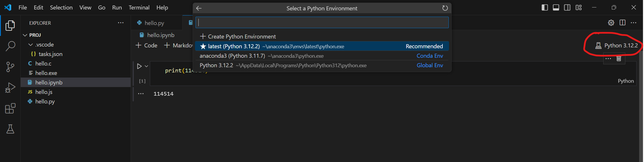Open the Source Control view
Screen dimensions: 644x162
(x=10, y=67)
